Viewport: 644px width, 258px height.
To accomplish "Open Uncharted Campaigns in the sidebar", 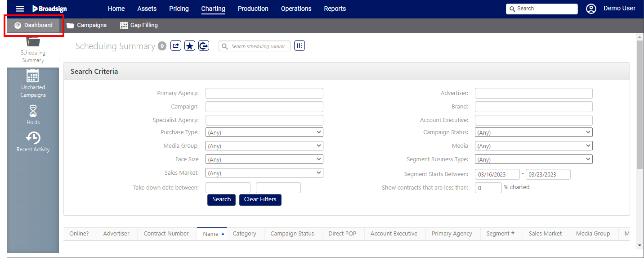I will tap(33, 83).
